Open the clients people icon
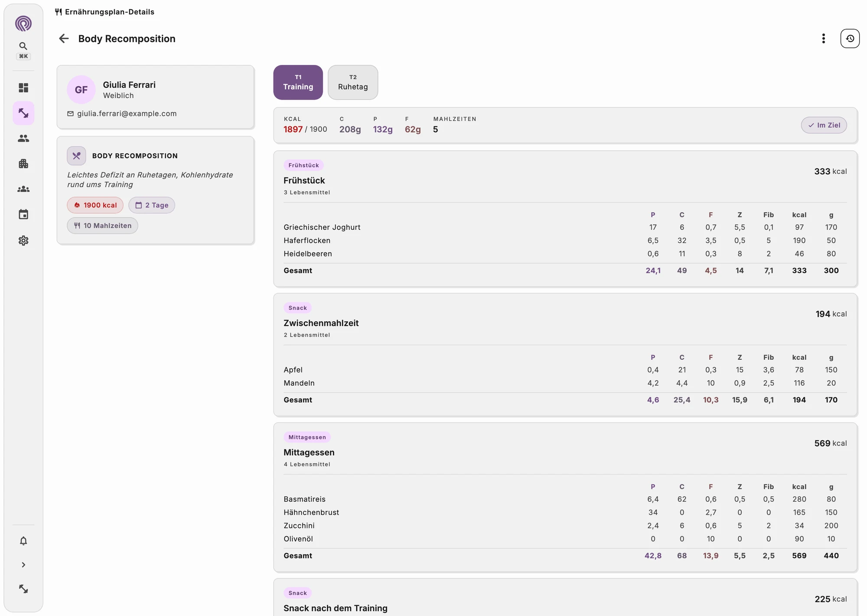This screenshot has height=616, width=867. (23, 138)
